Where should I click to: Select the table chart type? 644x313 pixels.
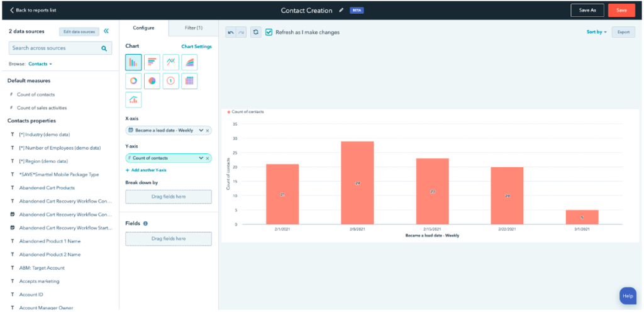pyautogui.click(x=189, y=81)
